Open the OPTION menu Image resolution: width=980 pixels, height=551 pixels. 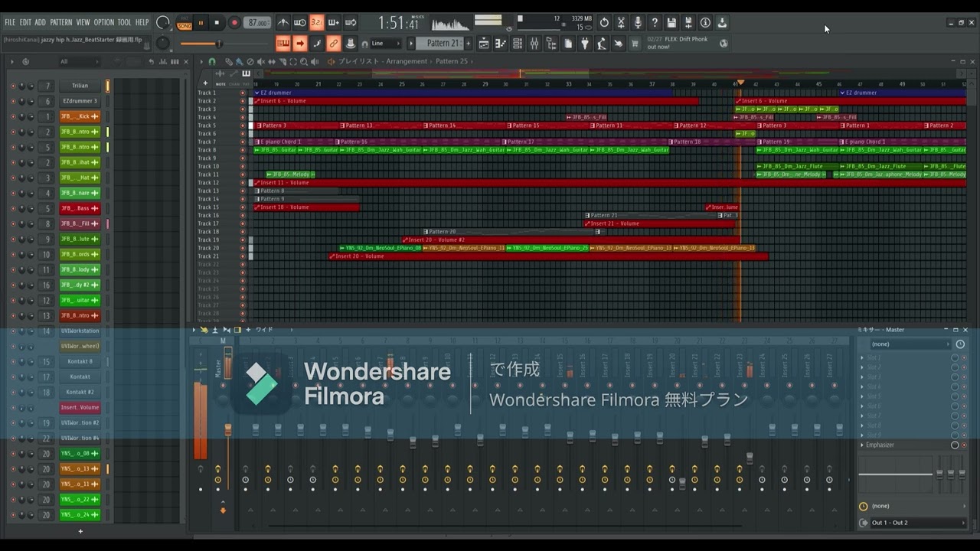tap(104, 22)
